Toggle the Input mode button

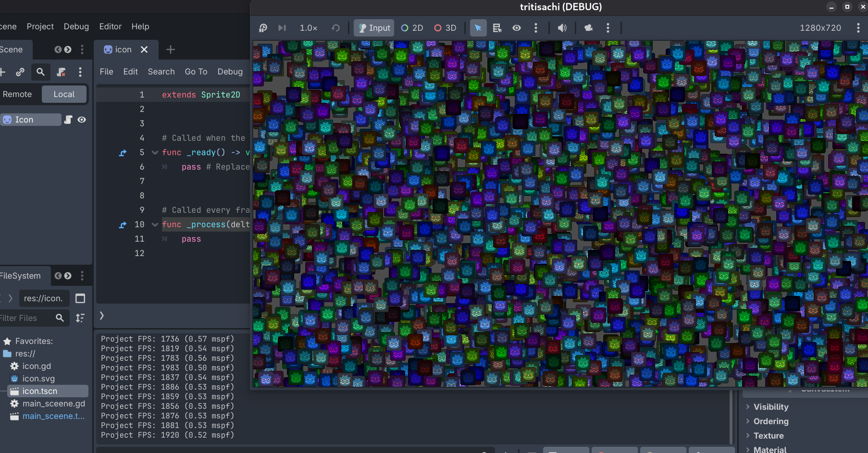(x=374, y=28)
